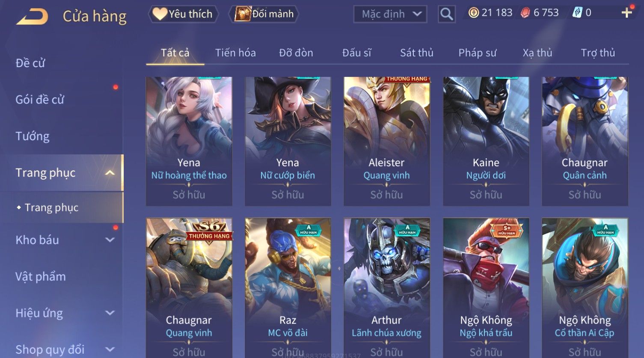Click the golden back arrow icon
This screenshot has height=358, width=644.
tap(32, 17)
